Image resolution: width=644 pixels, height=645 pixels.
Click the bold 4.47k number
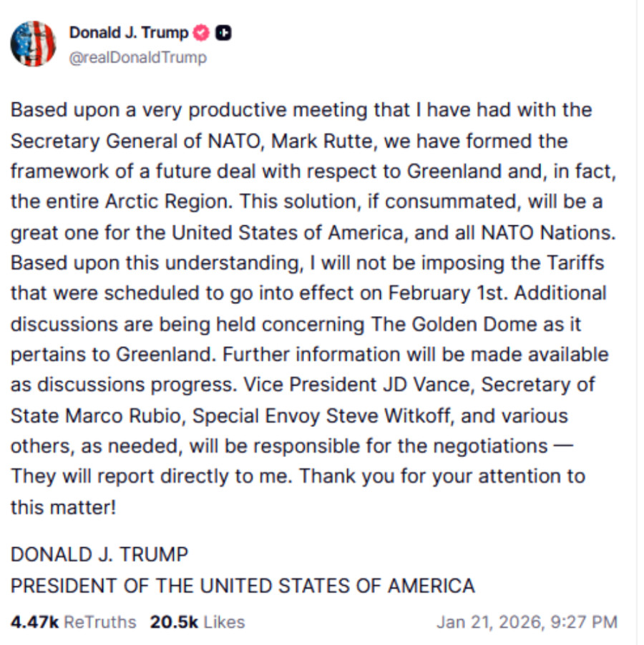click(29, 621)
